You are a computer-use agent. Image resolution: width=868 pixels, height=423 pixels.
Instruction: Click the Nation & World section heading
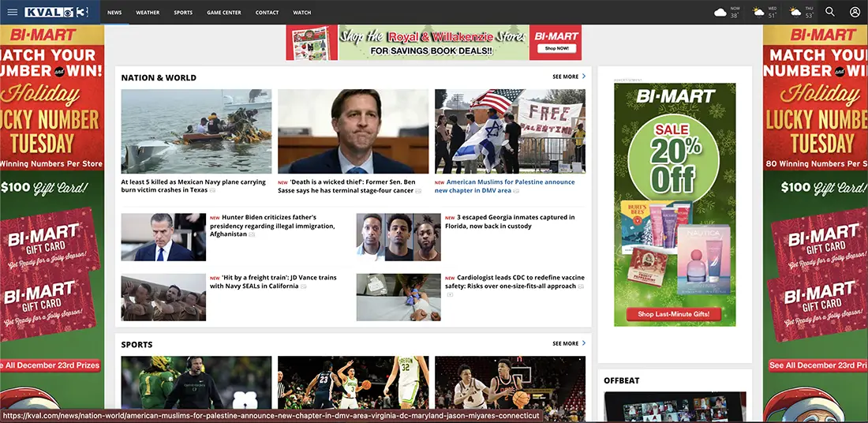[x=159, y=78]
